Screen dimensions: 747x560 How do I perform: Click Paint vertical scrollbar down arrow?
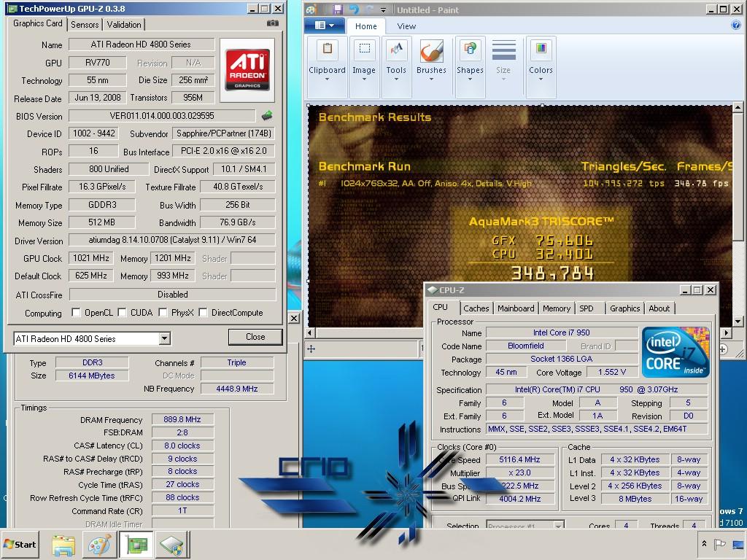click(x=738, y=322)
